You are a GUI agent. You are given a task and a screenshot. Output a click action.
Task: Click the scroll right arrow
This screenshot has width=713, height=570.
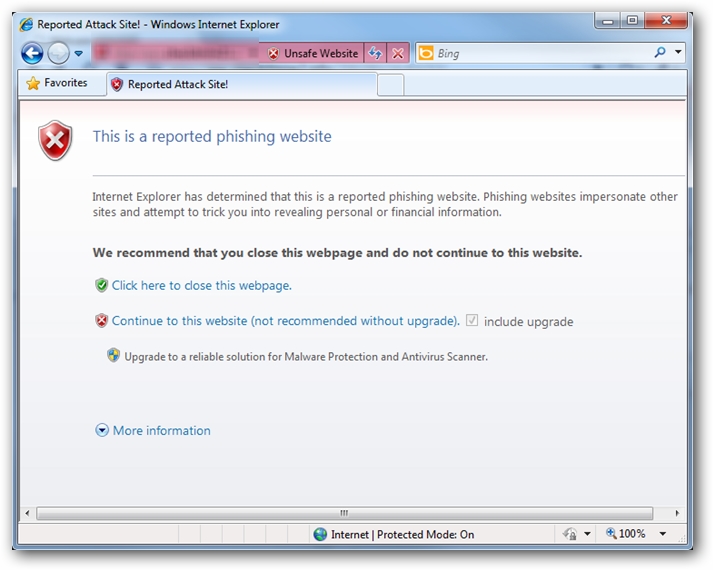click(x=677, y=513)
